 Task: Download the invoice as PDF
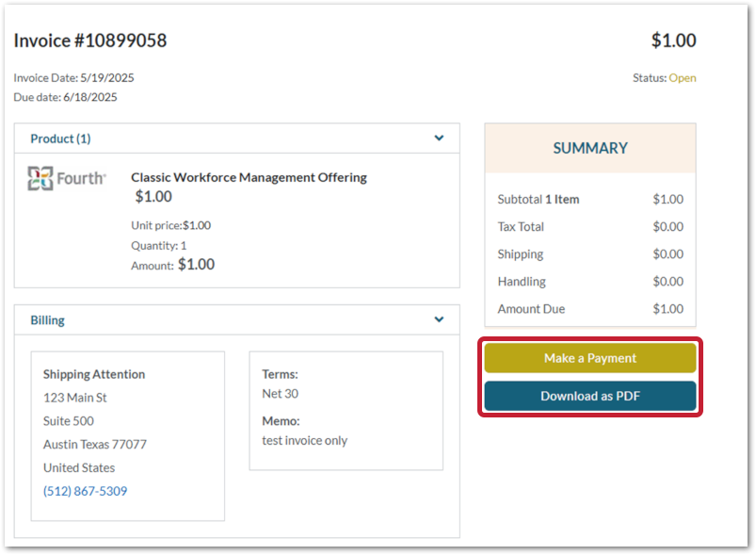click(x=589, y=397)
